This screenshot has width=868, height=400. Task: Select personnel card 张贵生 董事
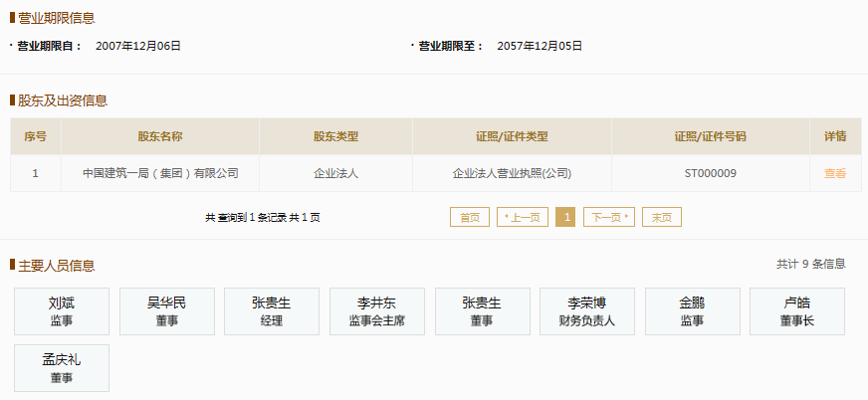482,310
